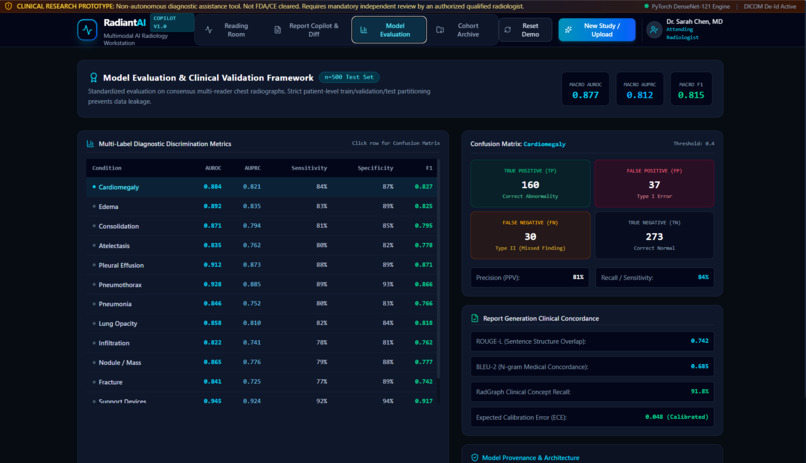Click the RadiantAI heartbeat logo icon
806x463 pixels.
(x=87, y=30)
